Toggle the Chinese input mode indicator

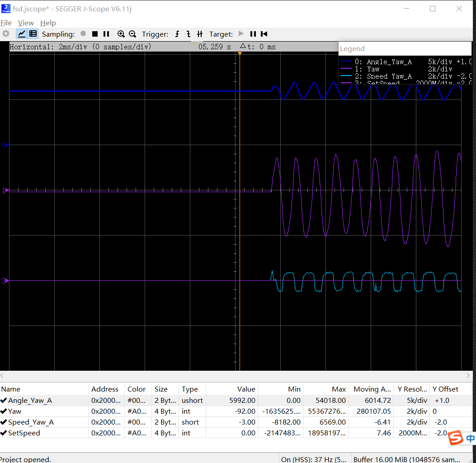[471, 438]
